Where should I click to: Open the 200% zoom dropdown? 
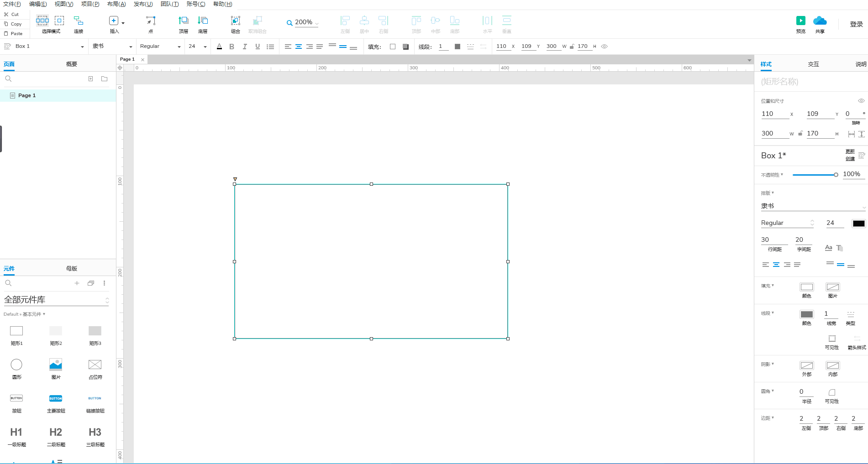tap(303, 22)
